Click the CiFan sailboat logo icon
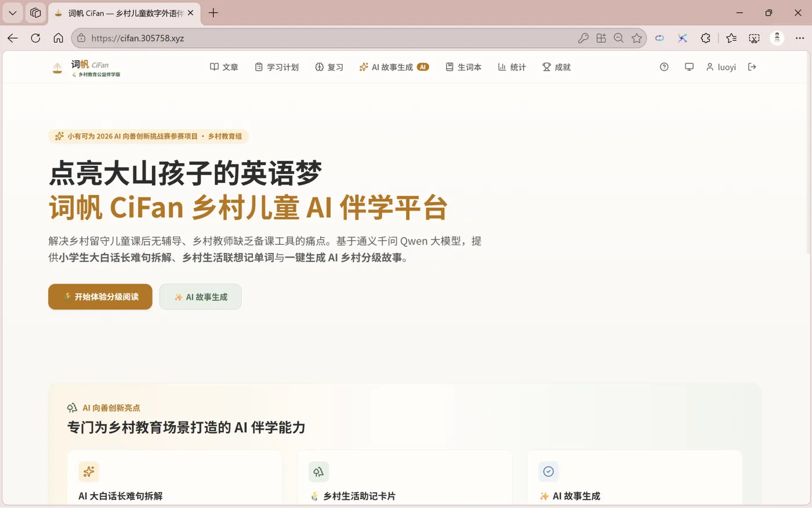Image resolution: width=812 pixels, height=508 pixels. coord(57,68)
